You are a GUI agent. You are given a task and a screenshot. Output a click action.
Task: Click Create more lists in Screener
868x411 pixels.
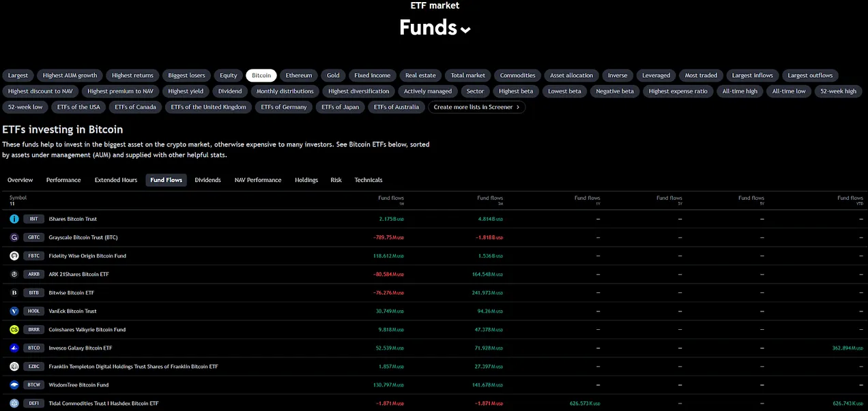coord(477,107)
